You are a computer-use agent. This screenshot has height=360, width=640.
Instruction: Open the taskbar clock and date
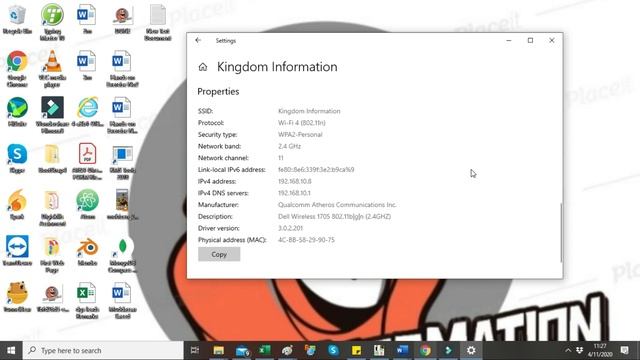(600, 350)
